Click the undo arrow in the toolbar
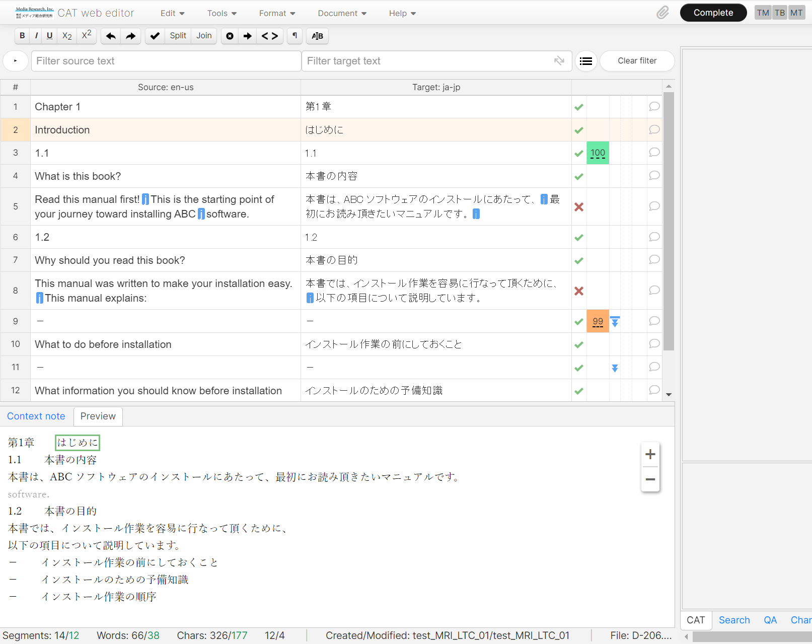 point(111,36)
